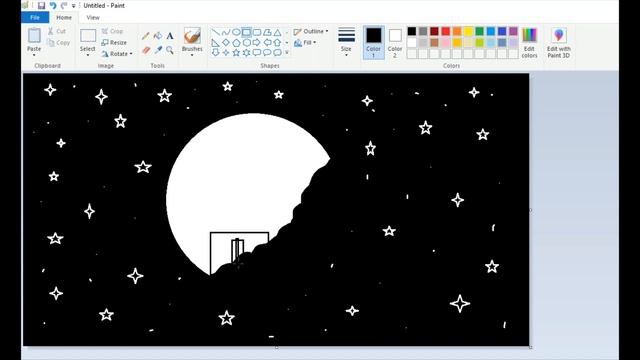Click the Copy button
The height and width of the screenshot is (360, 640).
click(x=58, y=42)
